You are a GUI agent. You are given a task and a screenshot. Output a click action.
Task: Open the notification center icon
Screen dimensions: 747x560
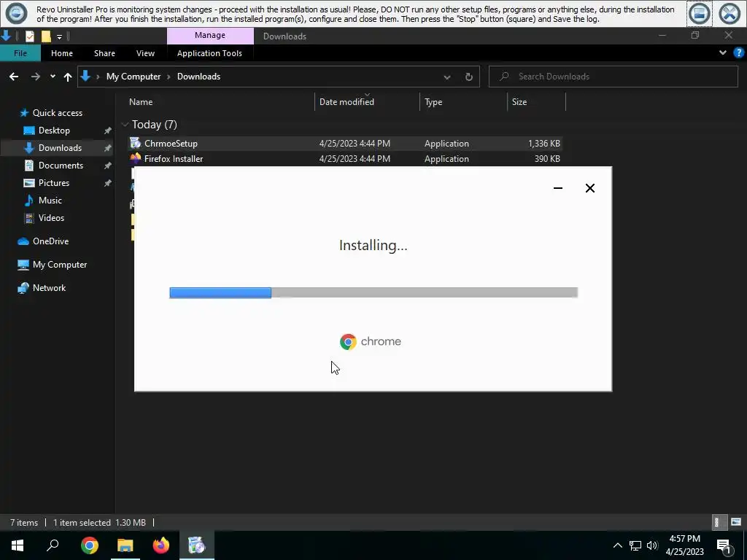(x=724, y=545)
